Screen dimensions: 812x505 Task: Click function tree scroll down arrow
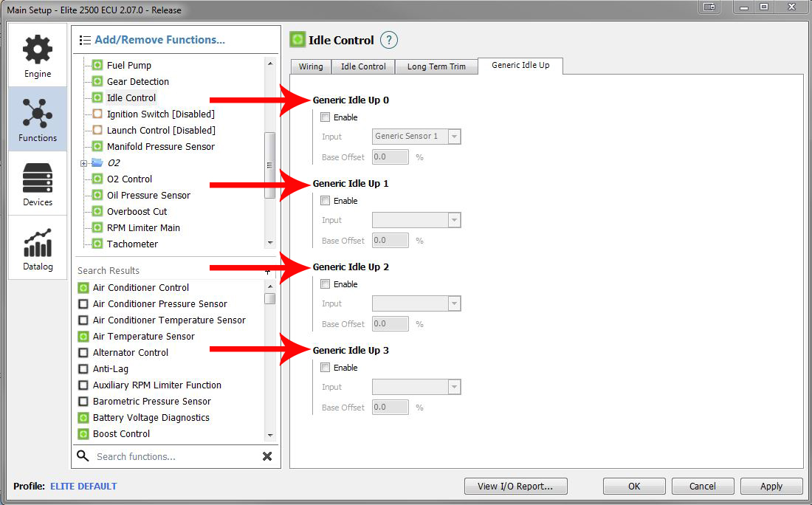coord(269,242)
